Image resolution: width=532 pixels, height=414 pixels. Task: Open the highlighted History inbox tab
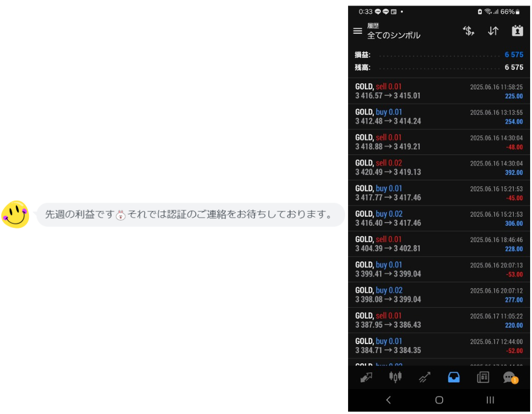coord(454,377)
